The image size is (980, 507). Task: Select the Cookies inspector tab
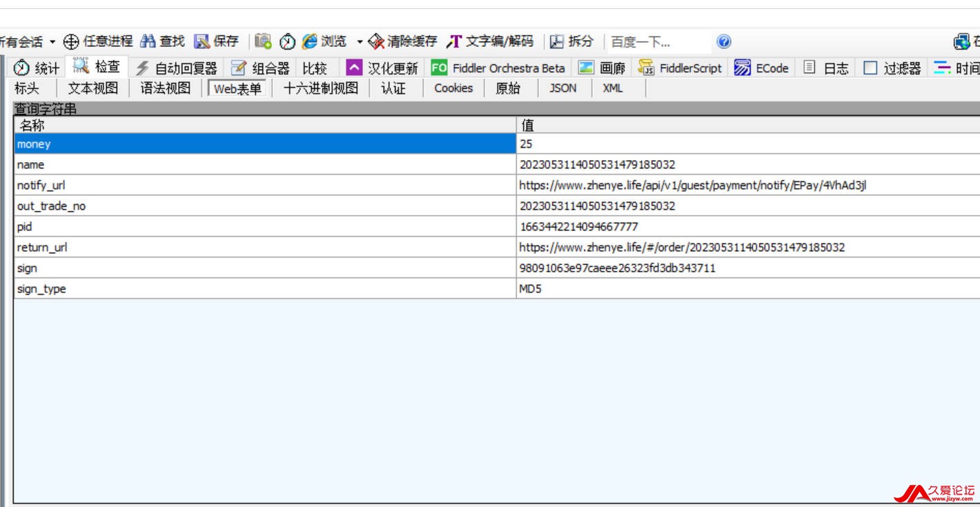click(x=453, y=88)
